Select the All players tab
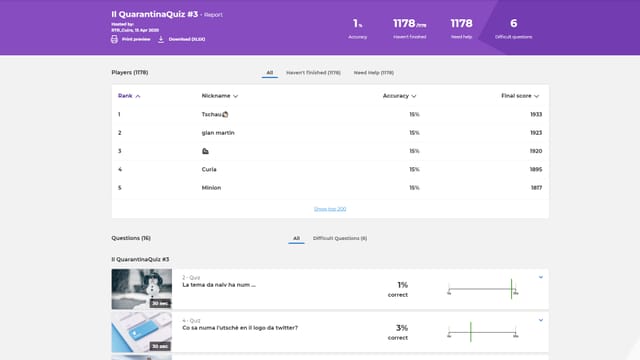 click(x=269, y=73)
